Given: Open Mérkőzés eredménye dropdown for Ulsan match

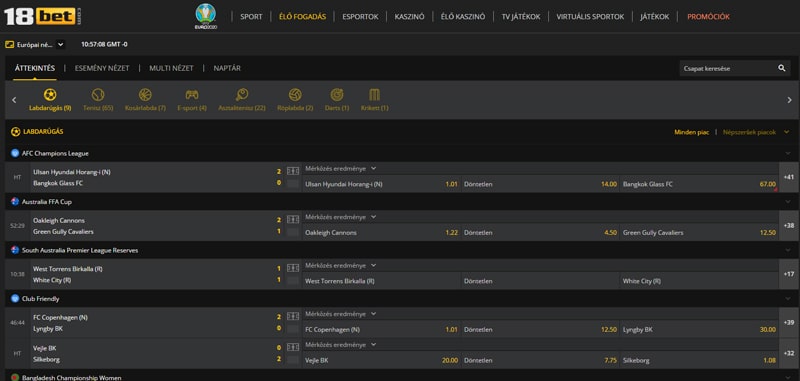Looking at the screenshot, I should (x=340, y=168).
